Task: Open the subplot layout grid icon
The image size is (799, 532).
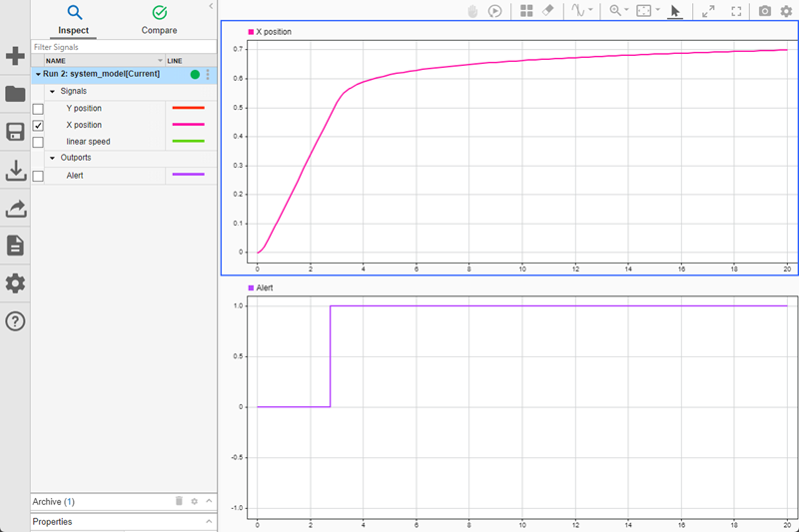Action: 526,11
